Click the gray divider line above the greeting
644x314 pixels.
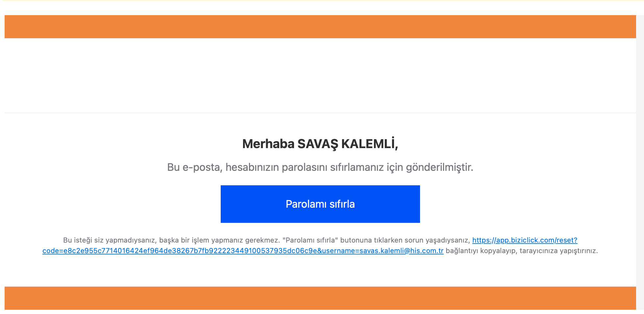click(x=320, y=113)
